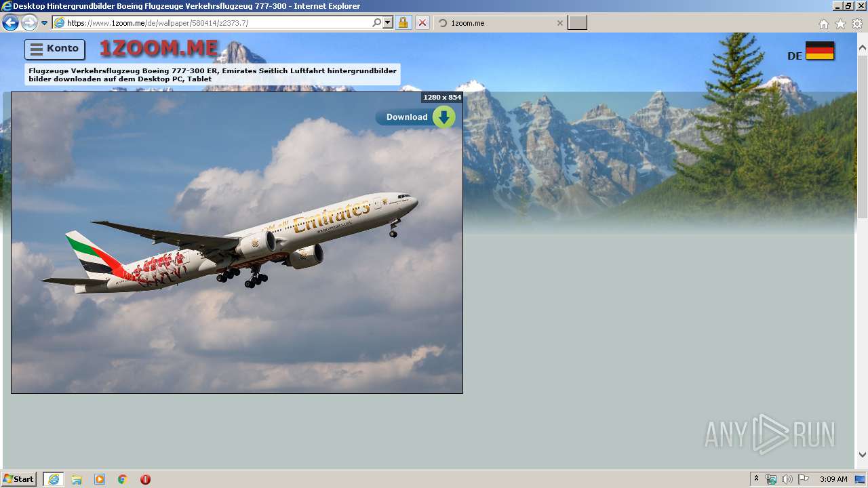
Task: Click the Download button on wallpaper
Action: 415,117
